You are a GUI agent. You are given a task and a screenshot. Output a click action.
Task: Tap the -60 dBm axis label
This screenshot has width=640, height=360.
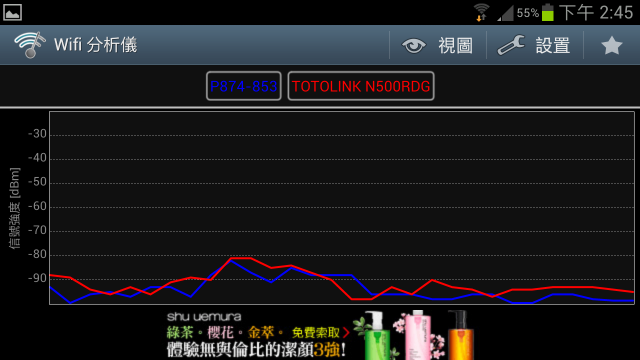(37, 206)
